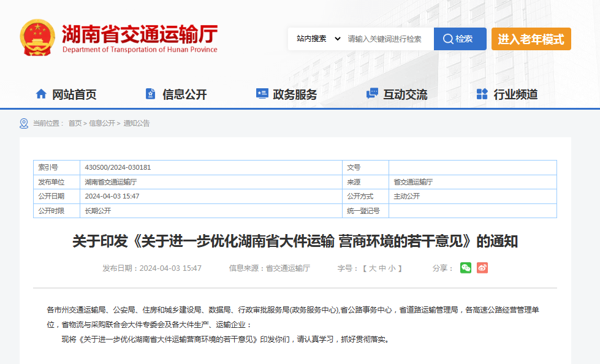600x364 pixels.
Task: Go to 首页 in breadcrumb
Action: tap(75, 123)
